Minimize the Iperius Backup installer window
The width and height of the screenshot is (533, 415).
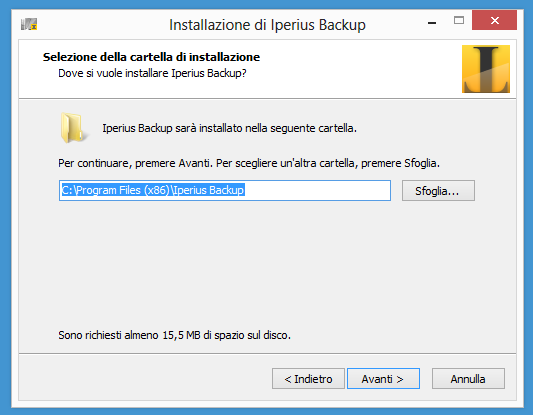(x=432, y=21)
